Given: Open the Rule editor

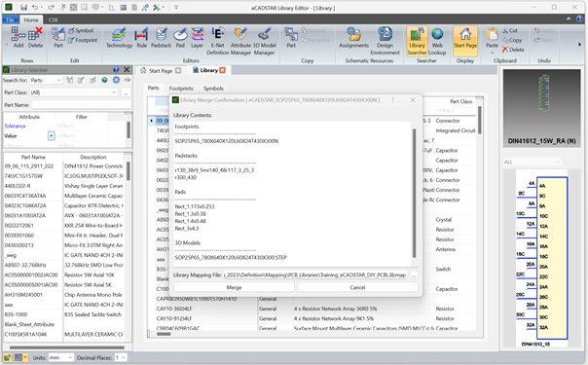Looking at the screenshot, I should (141, 38).
